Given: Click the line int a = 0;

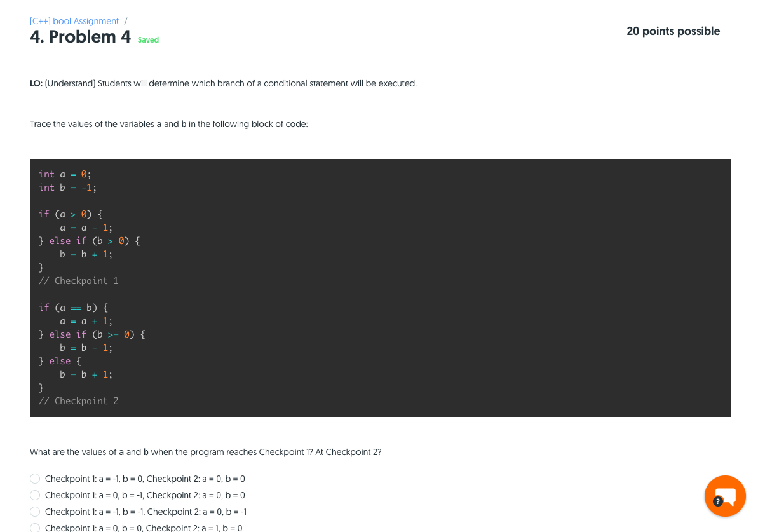Looking at the screenshot, I should [x=64, y=174].
